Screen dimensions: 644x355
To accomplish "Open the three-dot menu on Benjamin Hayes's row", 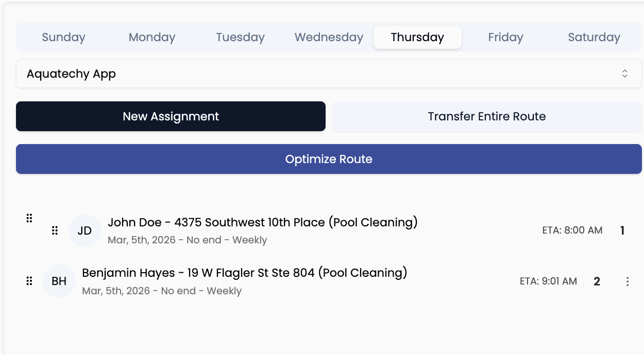I will [627, 281].
